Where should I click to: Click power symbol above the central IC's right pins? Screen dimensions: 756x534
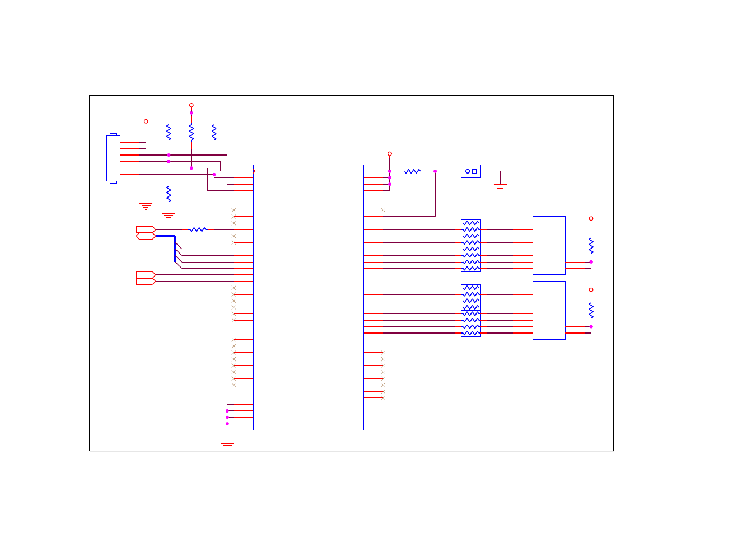pyautogui.click(x=389, y=154)
